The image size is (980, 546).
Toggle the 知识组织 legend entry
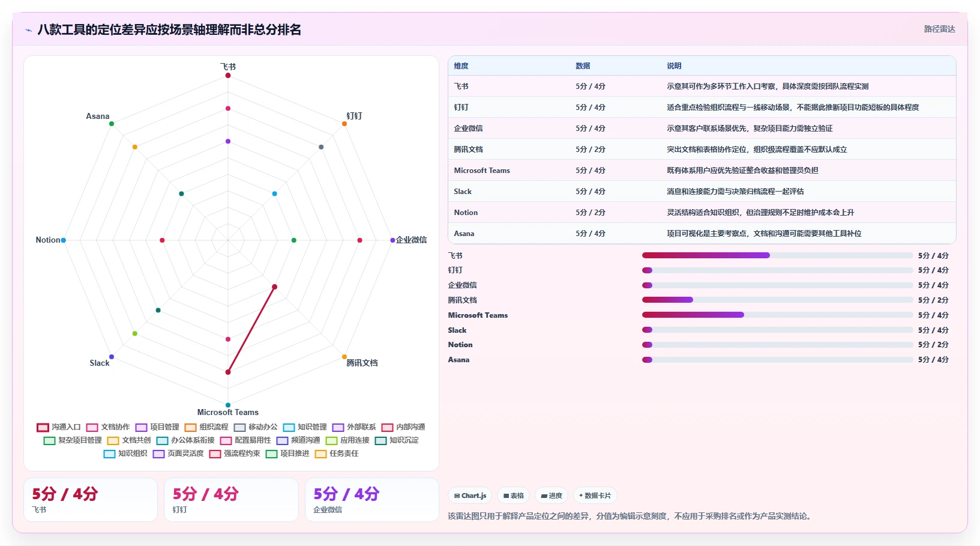(125, 453)
